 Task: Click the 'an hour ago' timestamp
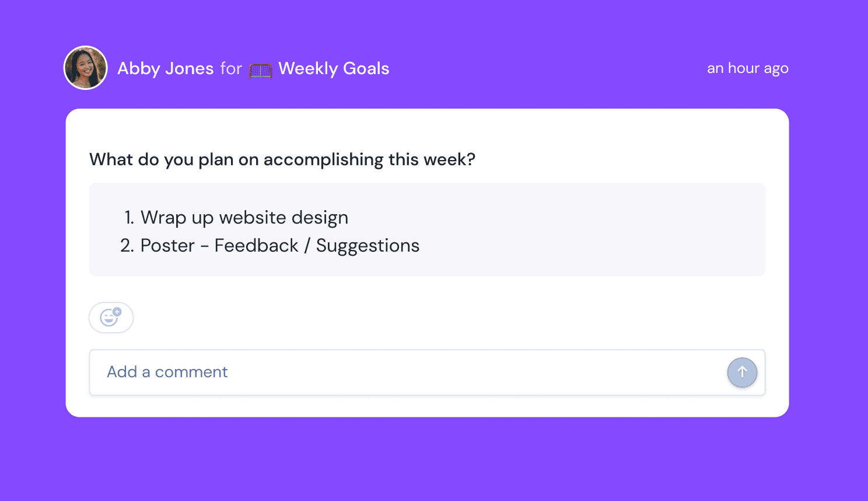tap(747, 68)
